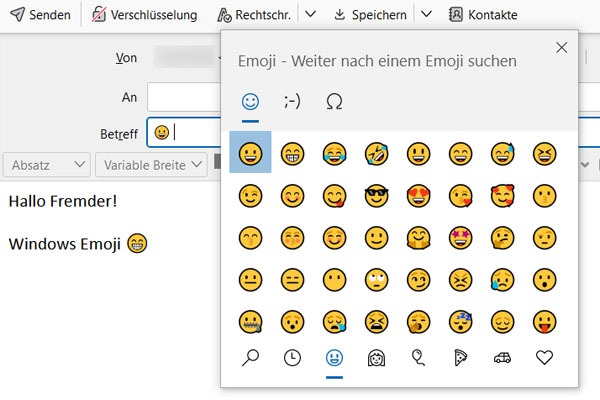Viewport: 600px width, 400px height.
Task: Switch to the Omega symbols tab
Action: (x=334, y=102)
